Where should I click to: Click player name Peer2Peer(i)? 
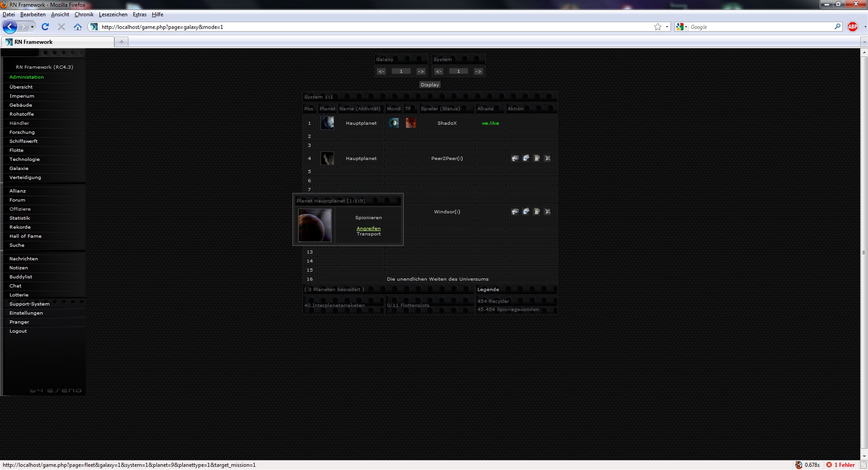(447, 158)
